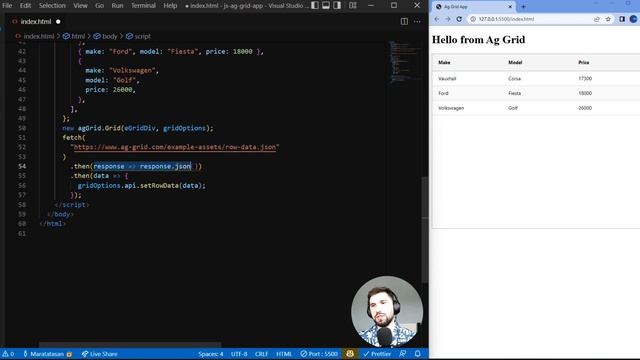640x360 pixels.
Task: Open a new browser tab
Action: click(523, 7)
